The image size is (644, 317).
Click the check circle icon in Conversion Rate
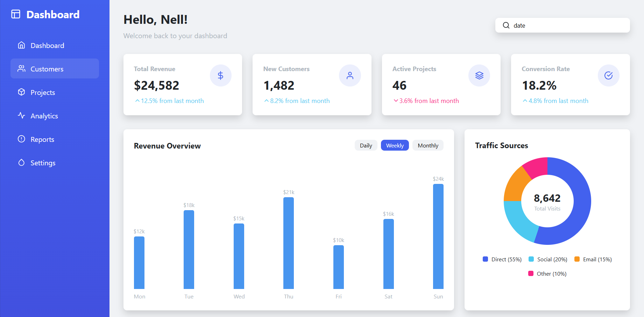click(x=609, y=75)
